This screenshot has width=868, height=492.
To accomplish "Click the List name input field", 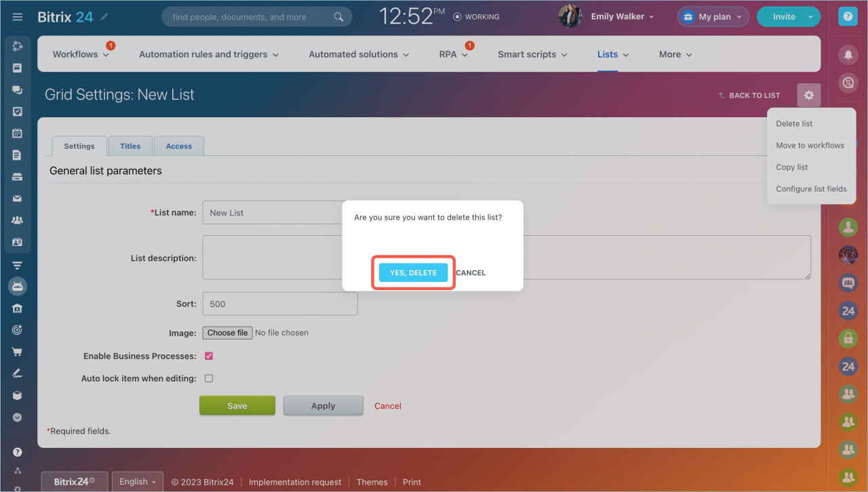I will tap(279, 213).
